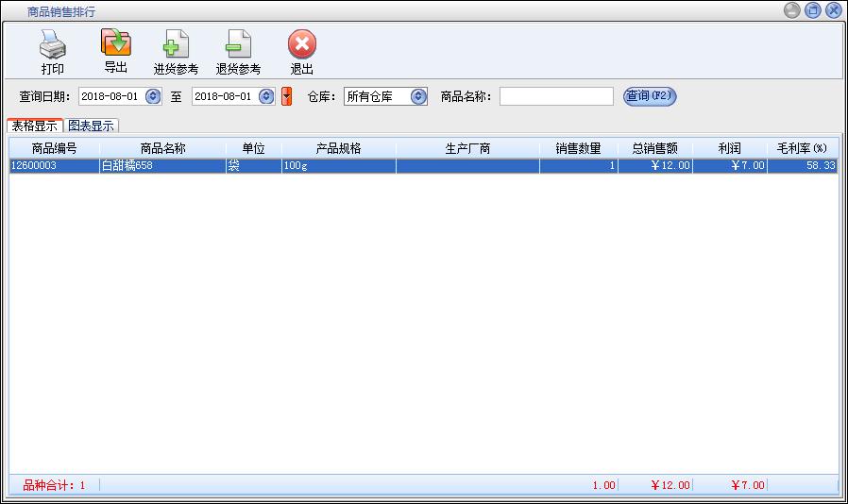Switch to the 图表显示 chart tab
This screenshot has height=504, width=848.
(92, 126)
